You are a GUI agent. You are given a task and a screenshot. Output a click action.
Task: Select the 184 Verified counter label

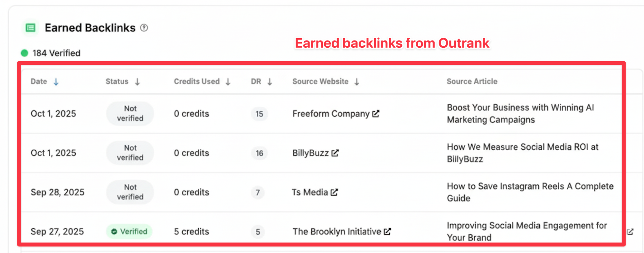[x=56, y=53]
